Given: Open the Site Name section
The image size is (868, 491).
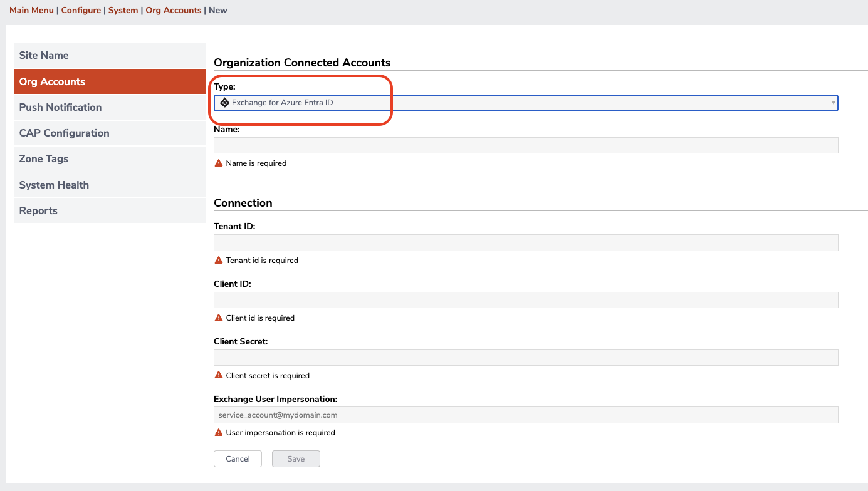Looking at the screenshot, I should pyautogui.click(x=110, y=55).
